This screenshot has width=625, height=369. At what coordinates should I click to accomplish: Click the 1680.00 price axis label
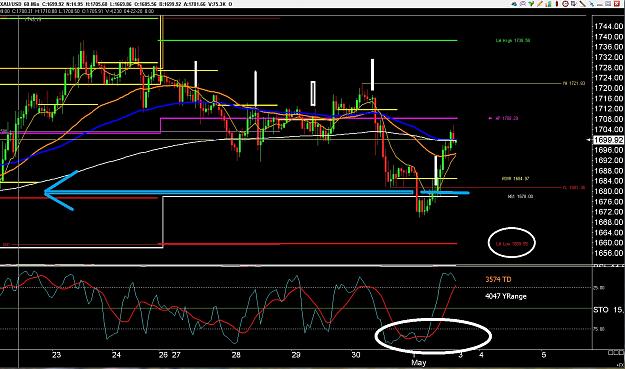tap(608, 191)
